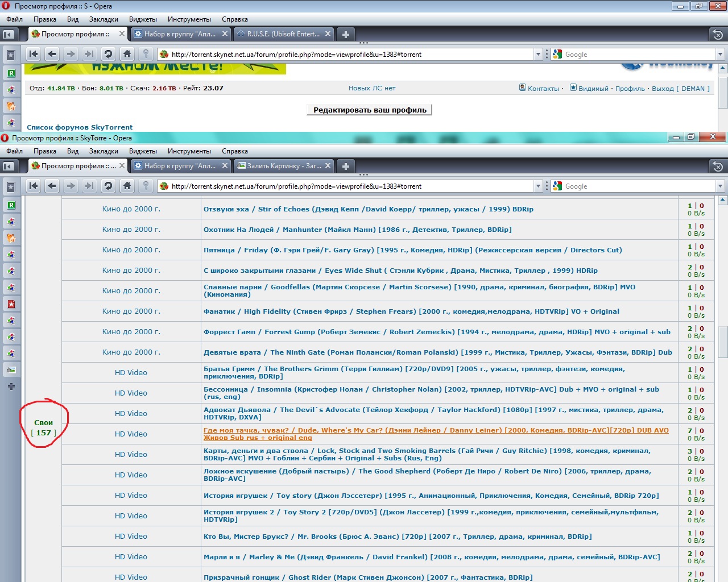Close 'Залить Картинку' tab in front window
Viewport: 728px width, 582px height.
(x=328, y=165)
